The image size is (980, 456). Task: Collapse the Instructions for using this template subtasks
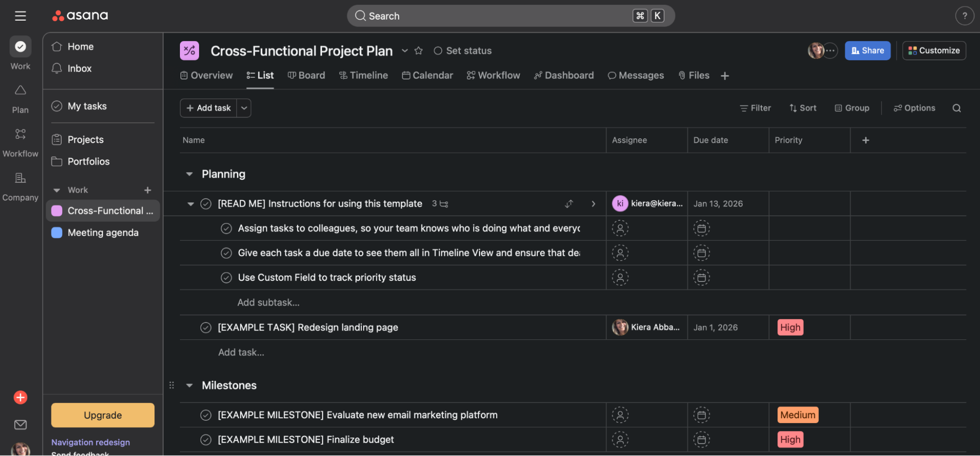pyautogui.click(x=190, y=203)
